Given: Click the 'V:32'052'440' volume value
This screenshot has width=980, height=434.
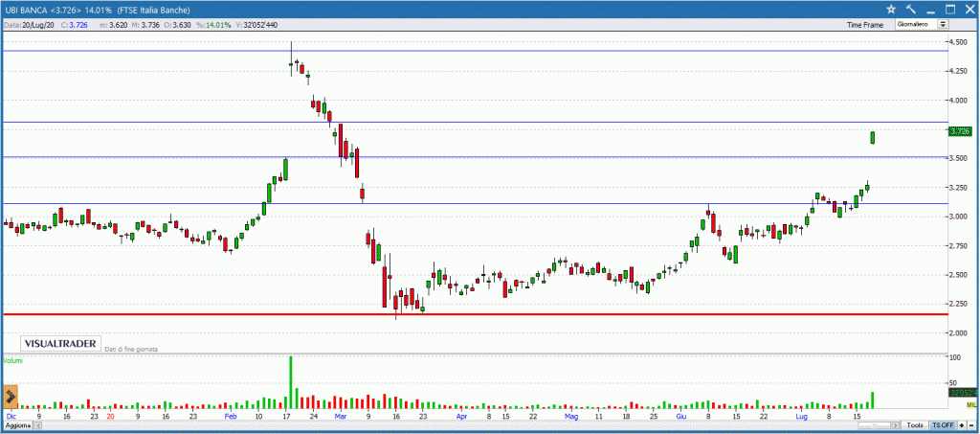Looking at the screenshot, I should 256,25.
